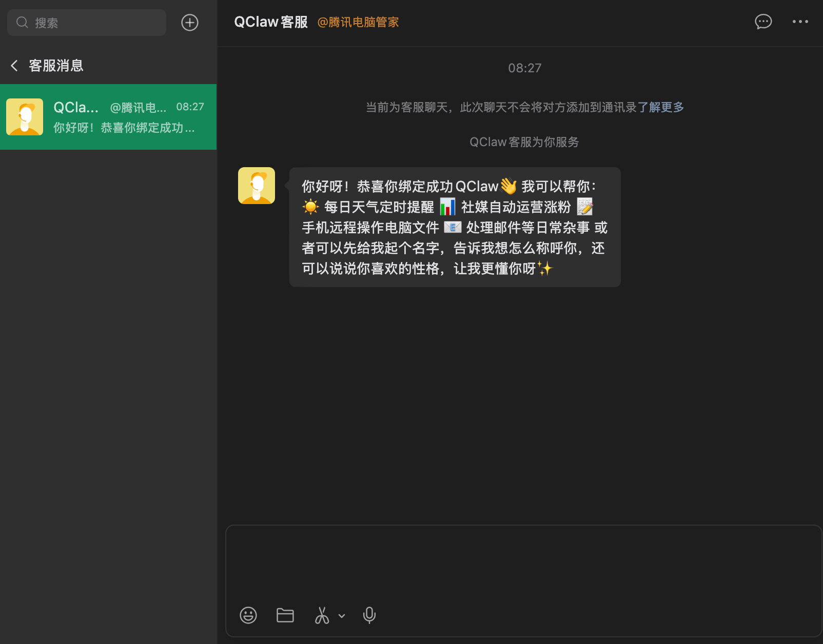Select the scissors screenshot tool
Viewport: 823px width, 644px height.
coord(322,615)
